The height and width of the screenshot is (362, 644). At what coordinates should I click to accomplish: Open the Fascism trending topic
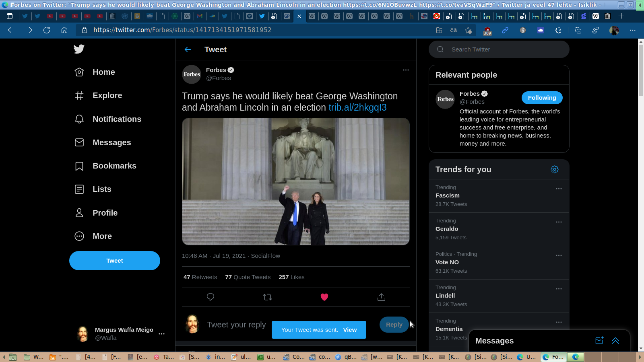click(x=499, y=196)
